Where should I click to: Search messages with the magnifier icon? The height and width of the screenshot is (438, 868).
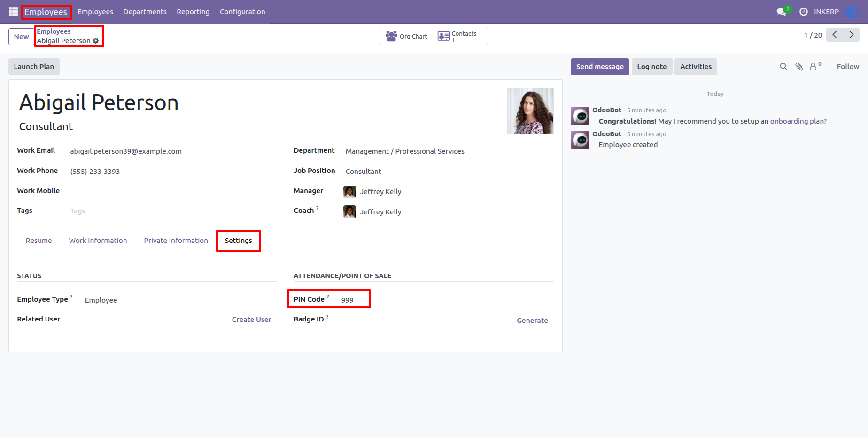click(x=783, y=67)
